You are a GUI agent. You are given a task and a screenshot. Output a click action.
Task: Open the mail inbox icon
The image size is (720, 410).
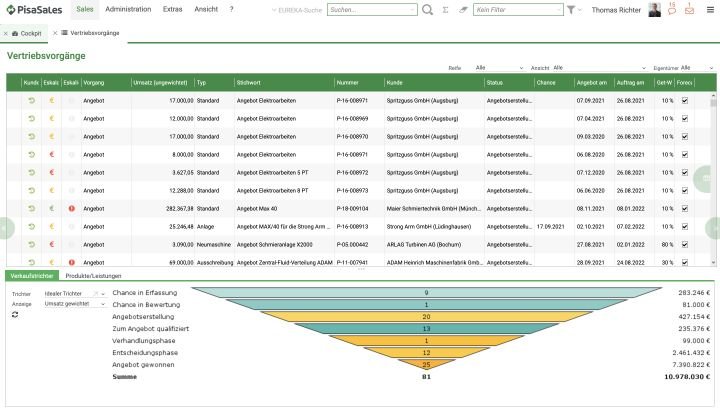pos(689,9)
